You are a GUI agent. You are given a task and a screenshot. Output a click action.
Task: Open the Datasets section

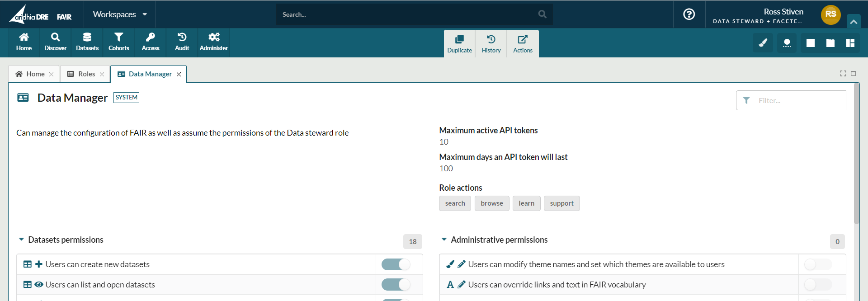point(87,42)
